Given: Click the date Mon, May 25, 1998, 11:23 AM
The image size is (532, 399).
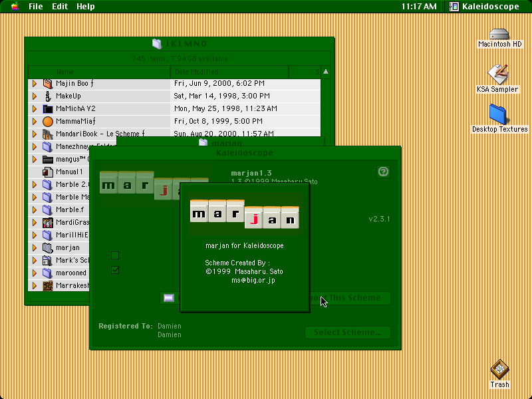Looking at the screenshot, I should coord(225,108).
